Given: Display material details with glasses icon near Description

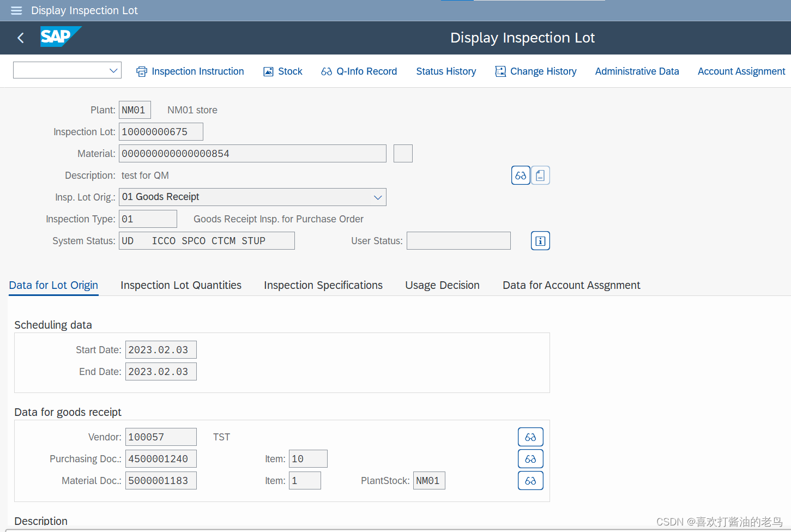Looking at the screenshot, I should 520,175.
